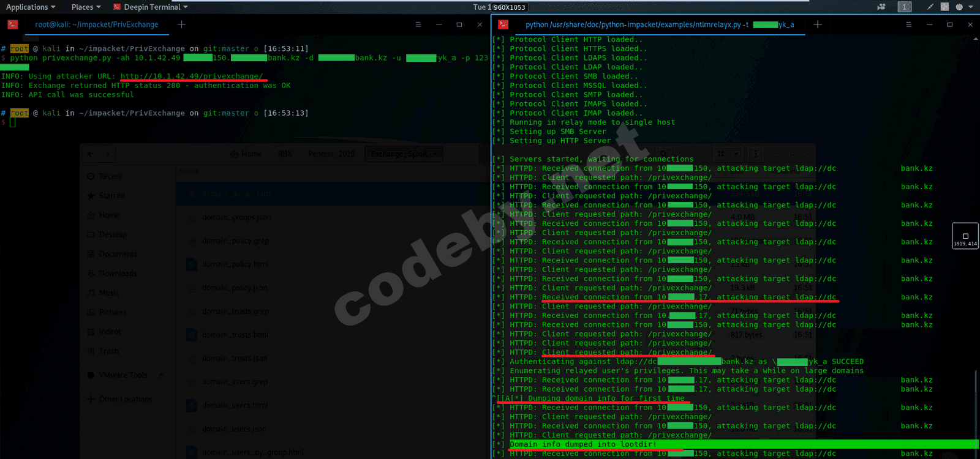980x459 pixels.
Task: Click the right terminal's vertical scrollbar
Action: click(x=976, y=413)
